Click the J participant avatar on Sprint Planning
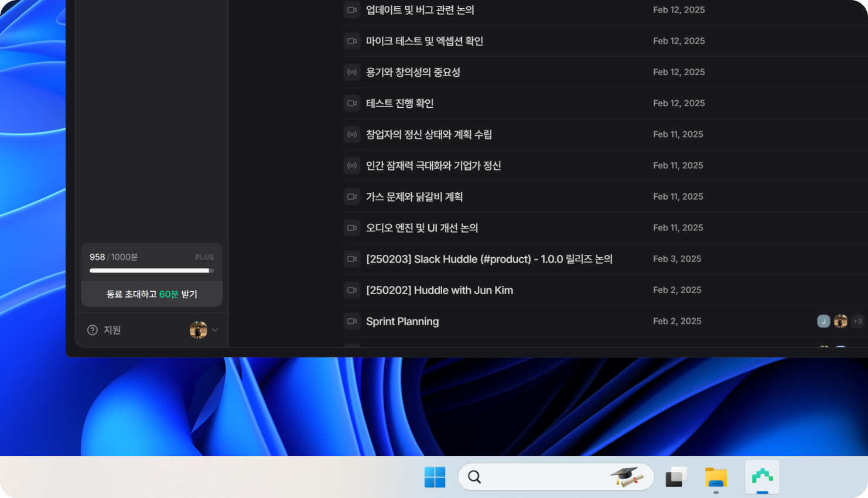 tap(823, 321)
